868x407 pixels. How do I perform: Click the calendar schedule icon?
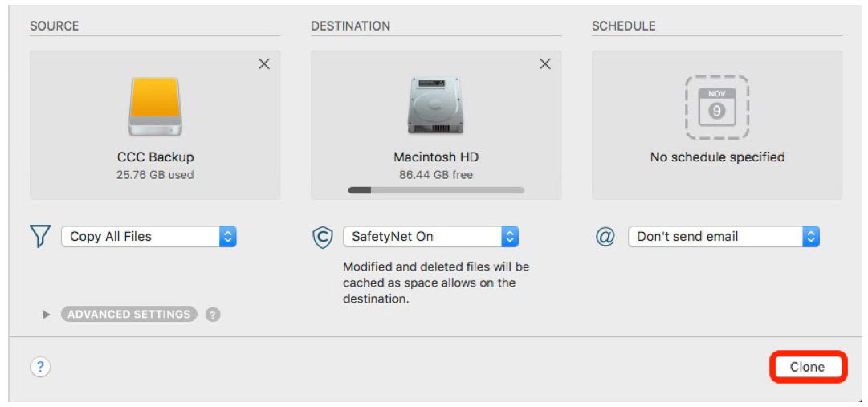[x=717, y=107]
